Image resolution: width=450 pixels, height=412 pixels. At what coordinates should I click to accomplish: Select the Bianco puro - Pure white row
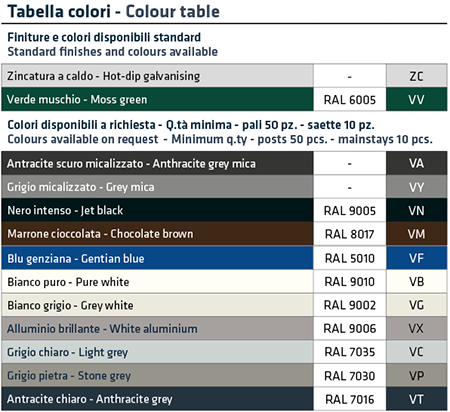click(224, 282)
